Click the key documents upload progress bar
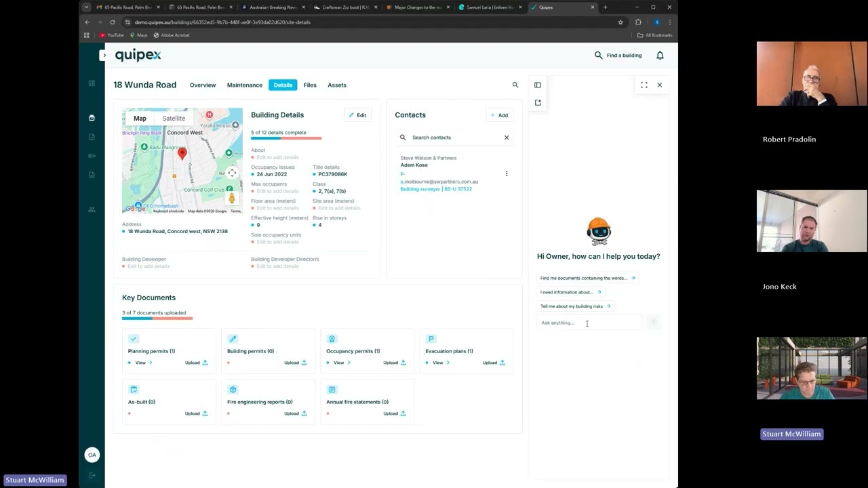Image resolution: width=868 pixels, height=488 pixels. pos(157,319)
